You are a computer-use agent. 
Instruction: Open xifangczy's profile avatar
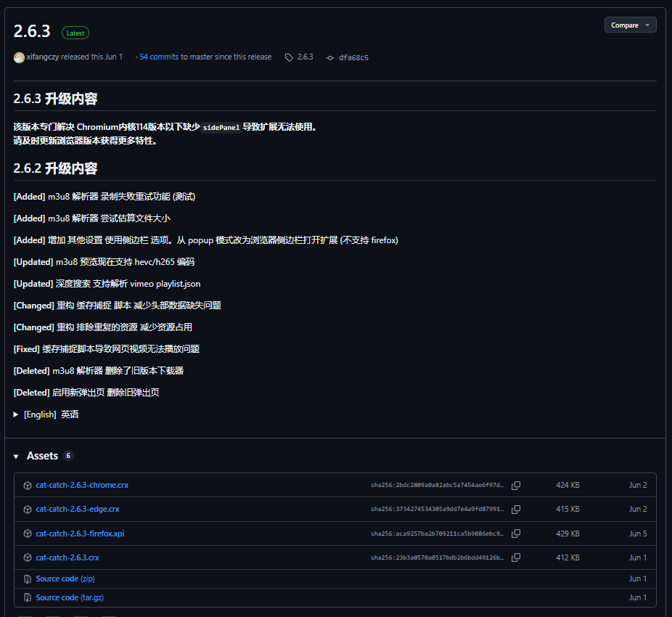click(19, 57)
